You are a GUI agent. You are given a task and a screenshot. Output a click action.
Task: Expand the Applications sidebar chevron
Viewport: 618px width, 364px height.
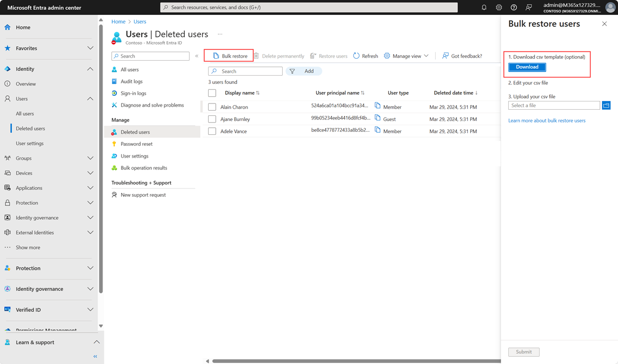click(x=90, y=188)
